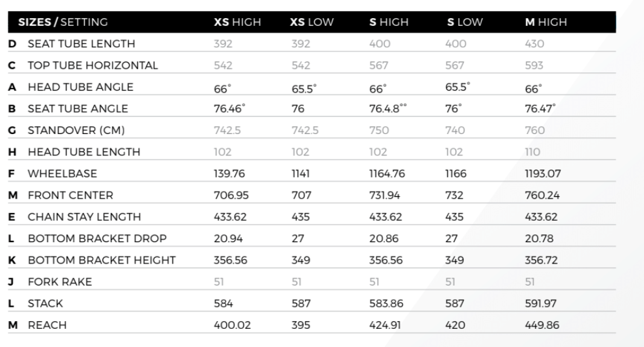The width and height of the screenshot is (644, 347).
Task: Click the 760.24 front center value
Action: (x=542, y=195)
